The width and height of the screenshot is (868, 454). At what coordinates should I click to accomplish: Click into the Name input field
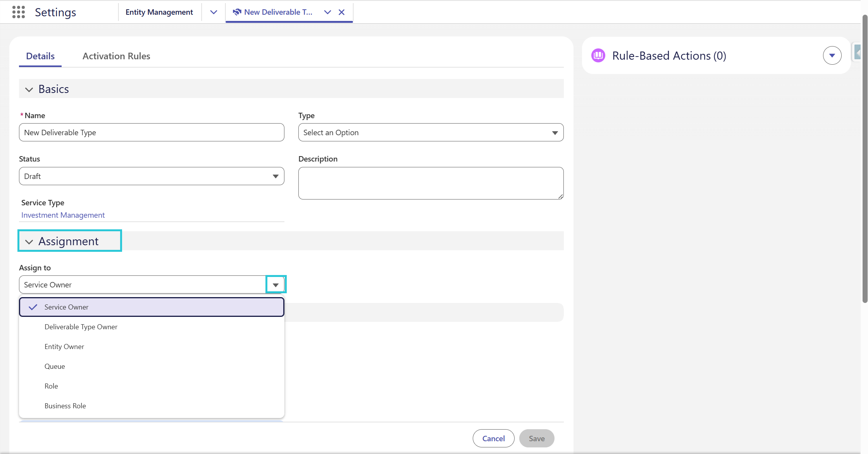pyautogui.click(x=152, y=132)
